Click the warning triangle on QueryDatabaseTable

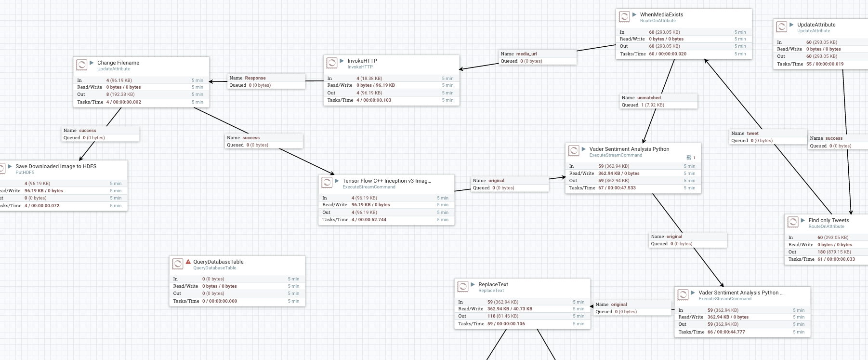[188, 262]
